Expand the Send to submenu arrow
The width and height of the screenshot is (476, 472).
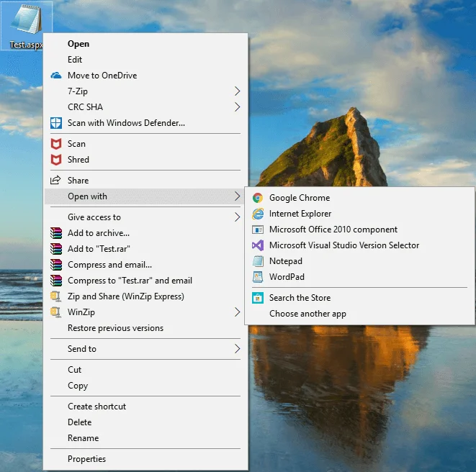(x=238, y=348)
